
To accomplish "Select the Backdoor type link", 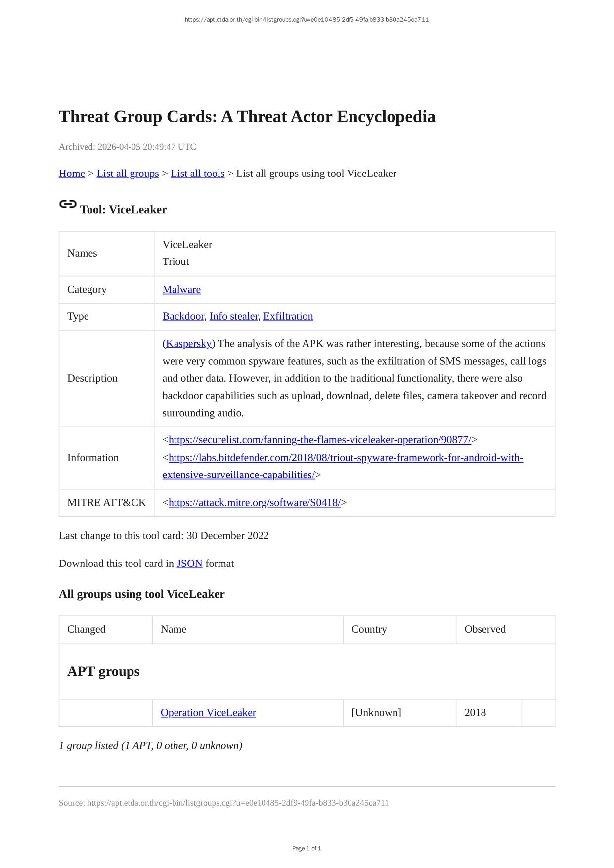I will click(183, 316).
